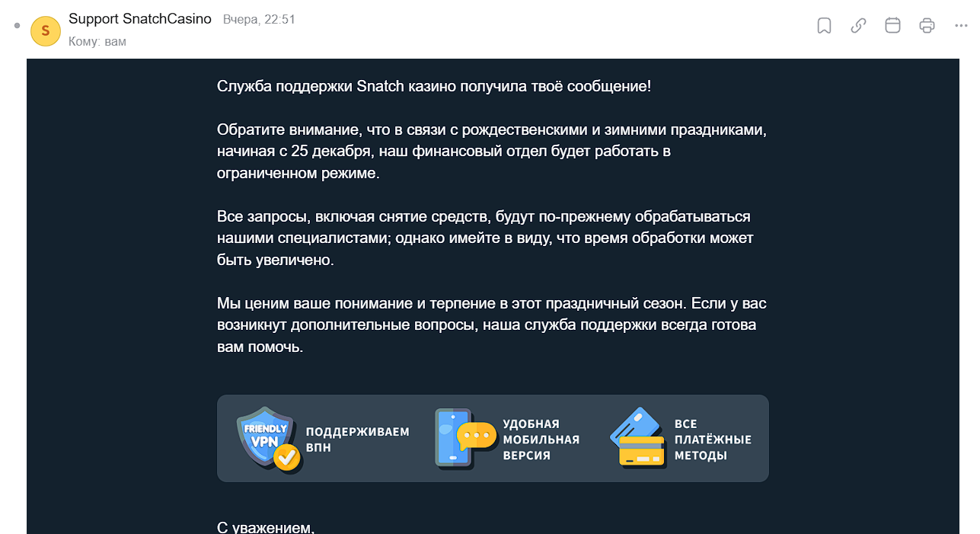Click the УДОБНАЯ МОБИЛЬНАЯ ВЕРСИЯ label
Image resolution: width=980 pixels, height=534 pixels.
[x=541, y=440]
